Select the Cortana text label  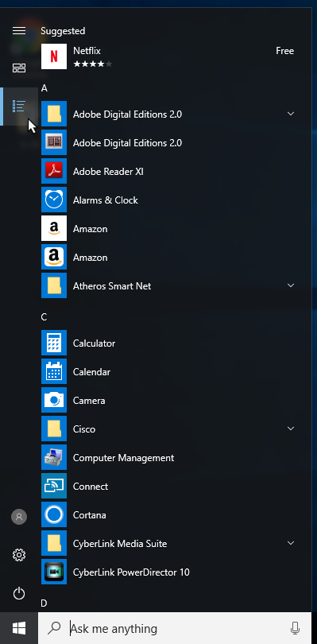tap(90, 515)
